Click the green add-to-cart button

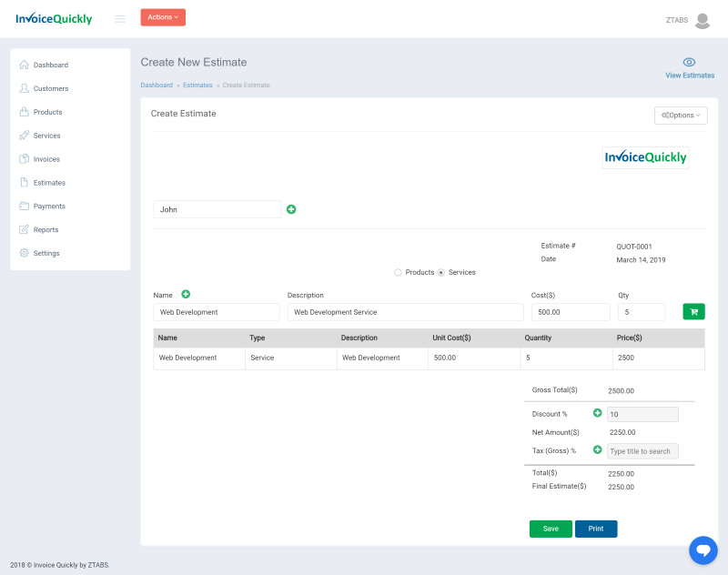point(693,312)
